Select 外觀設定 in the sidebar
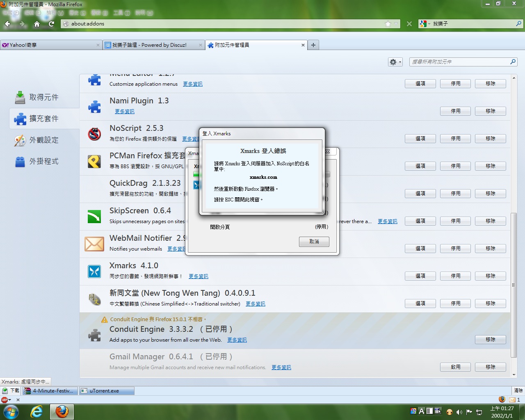 [44, 140]
